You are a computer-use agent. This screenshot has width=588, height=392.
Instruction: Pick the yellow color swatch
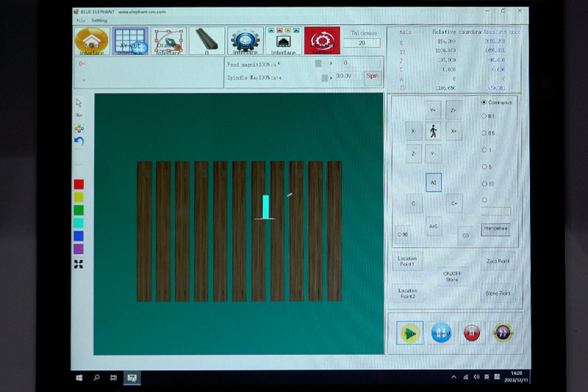tap(79, 197)
